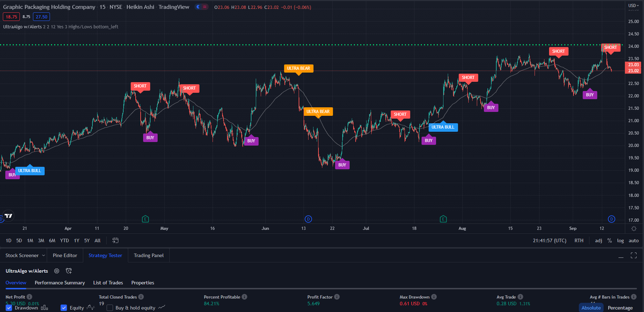Click the equity line chart icon

tap(91, 308)
